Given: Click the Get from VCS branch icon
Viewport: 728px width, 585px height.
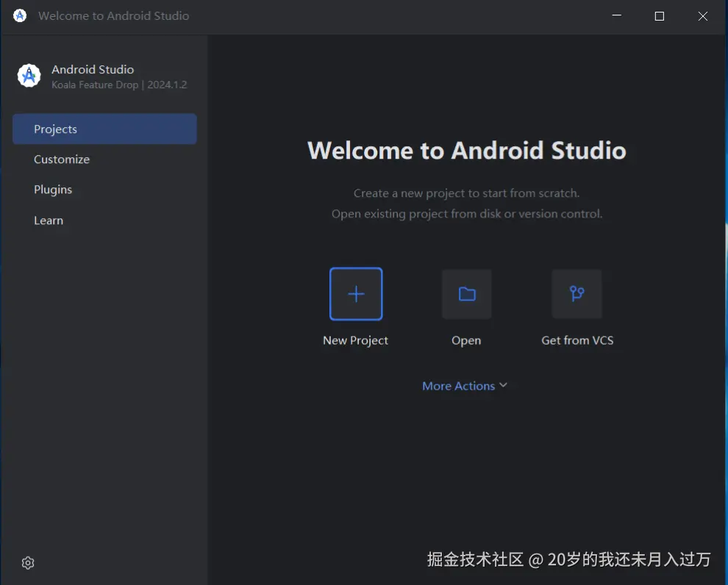Looking at the screenshot, I should [x=577, y=294].
